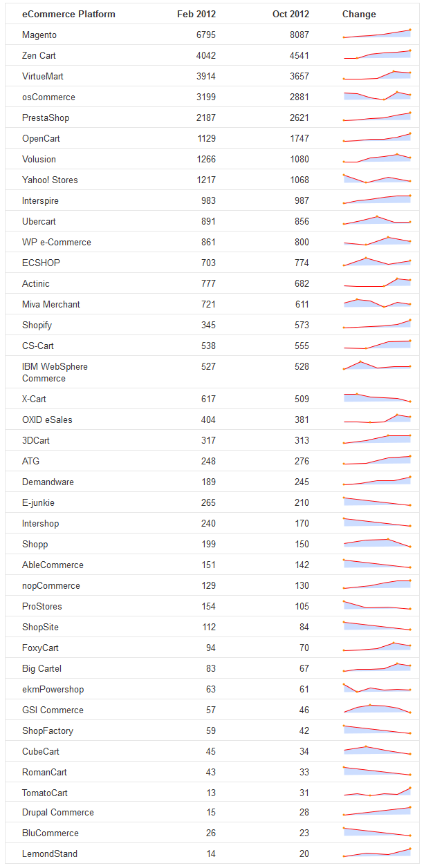
Task: Click the Feb 2012 column header
Action: pos(196,14)
